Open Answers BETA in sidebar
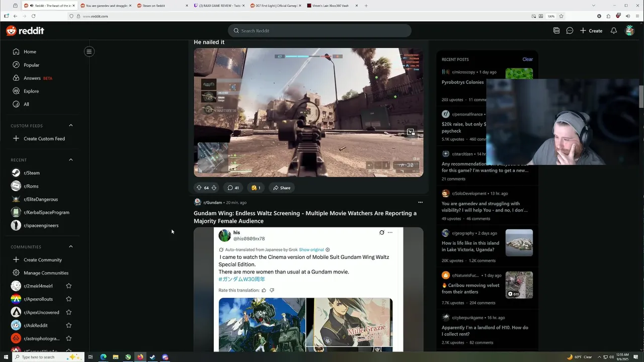Image resolution: width=644 pixels, height=362 pixels. (38, 78)
